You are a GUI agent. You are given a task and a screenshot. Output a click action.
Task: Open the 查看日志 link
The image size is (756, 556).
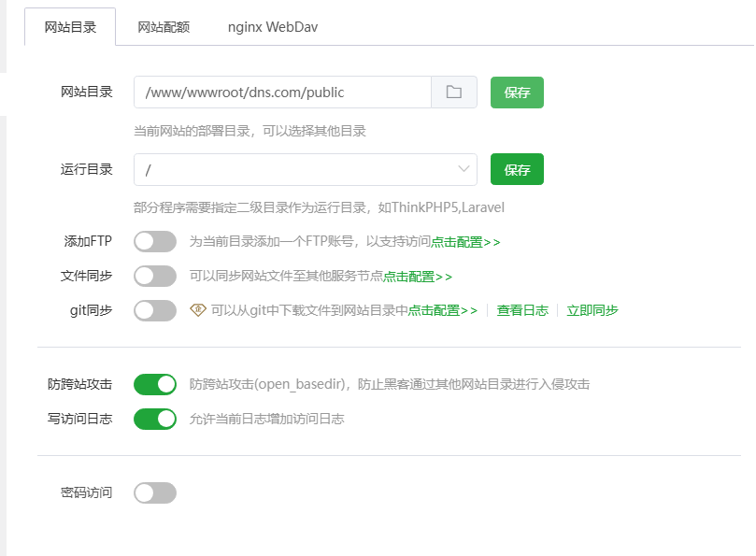tap(522, 310)
